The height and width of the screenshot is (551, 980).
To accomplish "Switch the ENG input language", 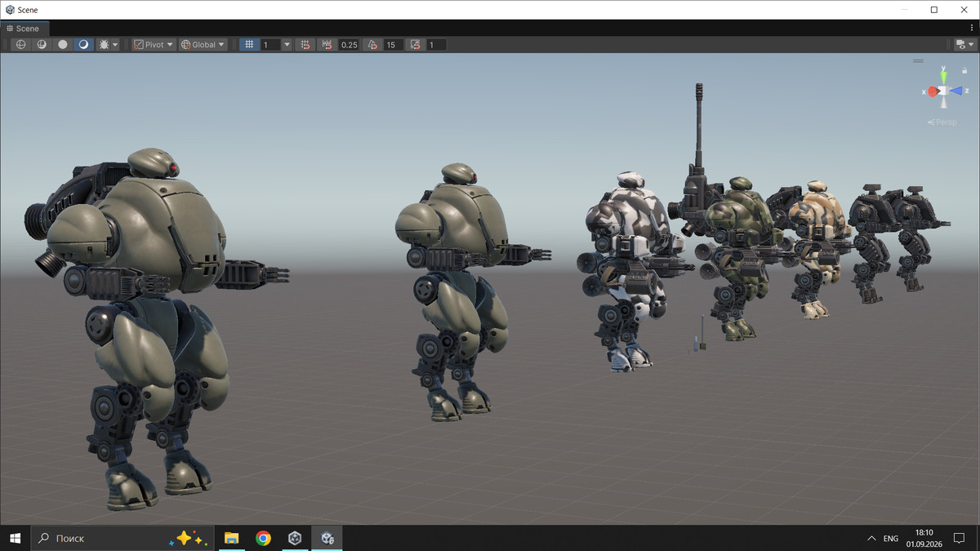I will pos(891,539).
